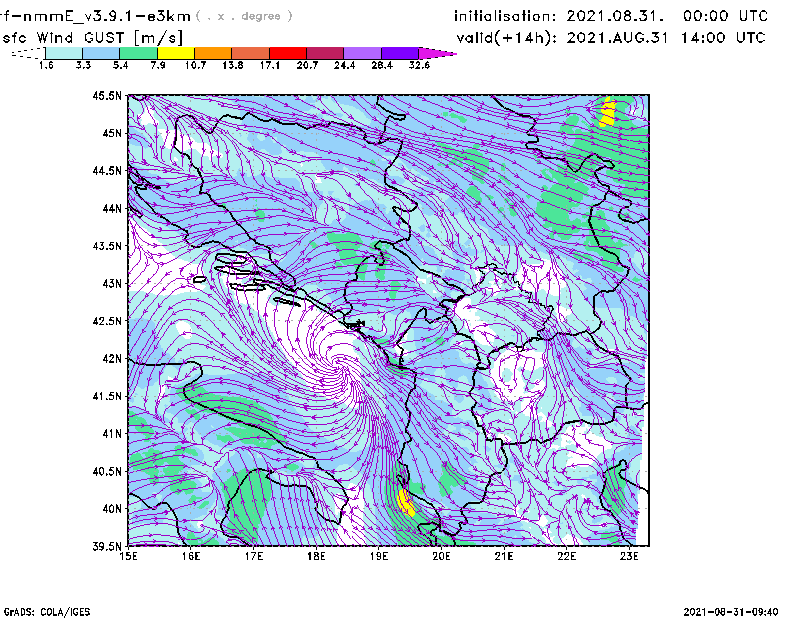Click the light blue 3.3–5.4 legend swatch
This screenshot has height=618, width=800.
101,53
